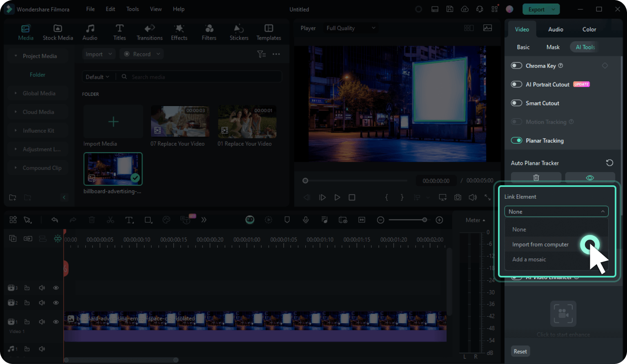Open the Edit menu
627x364 pixels.
click(x=110, y=9)
